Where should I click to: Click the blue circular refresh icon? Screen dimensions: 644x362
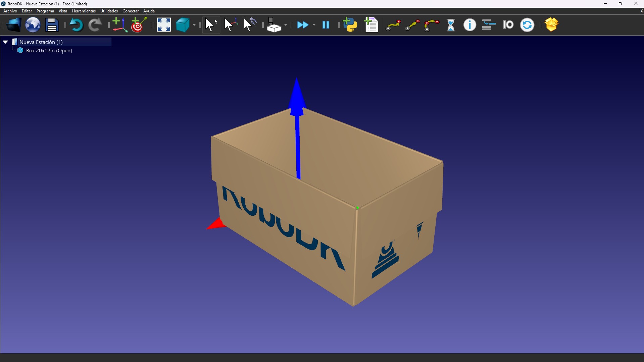[527, 25]
